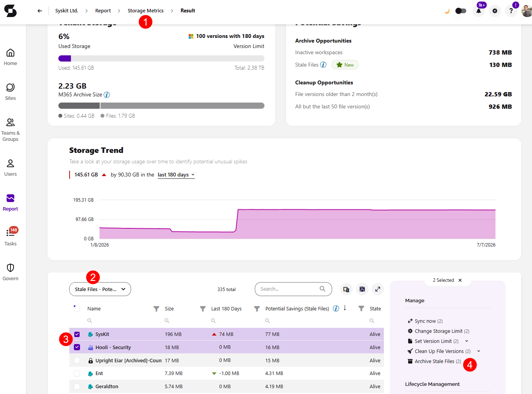Open the Govern shield icon
This screenshot has width=532, height=394.
[10, 268]
